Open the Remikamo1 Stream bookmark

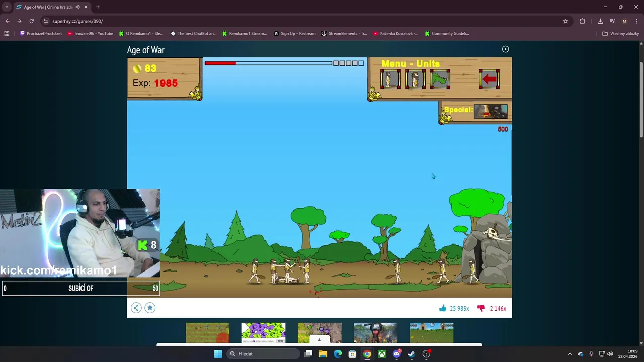point(245,34)
